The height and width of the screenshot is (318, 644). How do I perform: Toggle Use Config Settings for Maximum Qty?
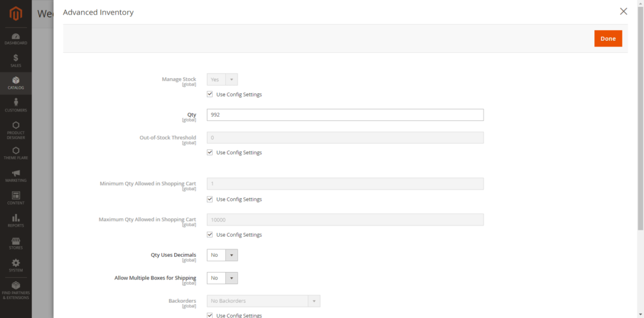click(x=210, y=235)
